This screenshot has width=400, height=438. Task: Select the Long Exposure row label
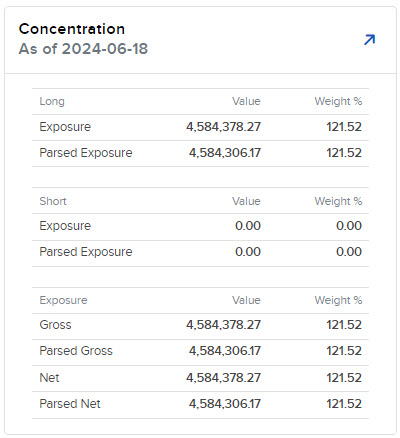[x=65, y=127]
